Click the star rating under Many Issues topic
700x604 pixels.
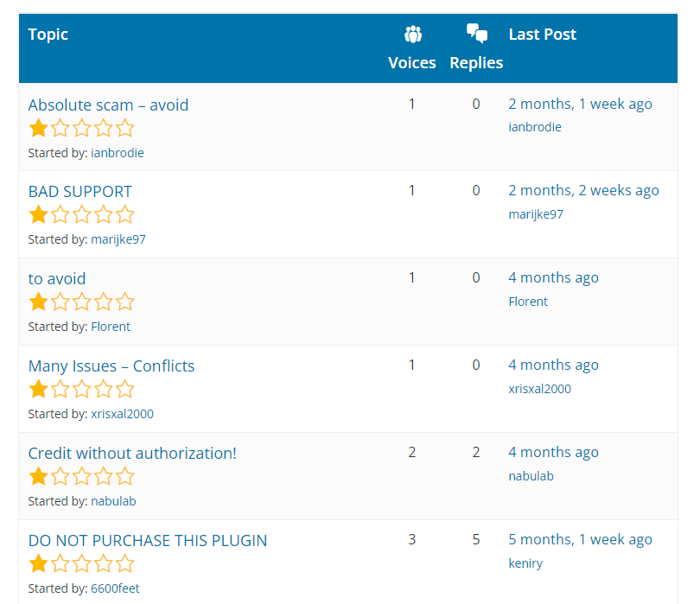[x=81, y=389]
